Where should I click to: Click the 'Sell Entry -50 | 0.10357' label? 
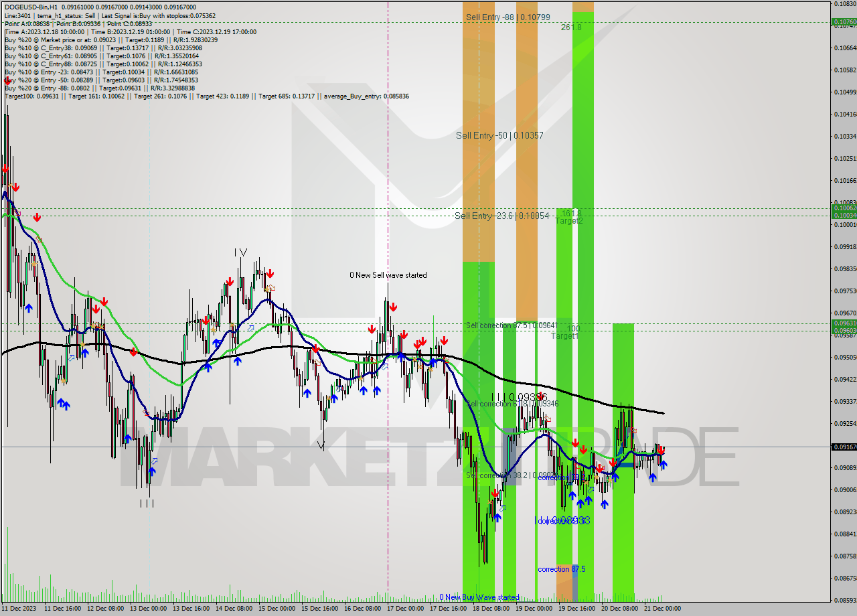(499, 135)
